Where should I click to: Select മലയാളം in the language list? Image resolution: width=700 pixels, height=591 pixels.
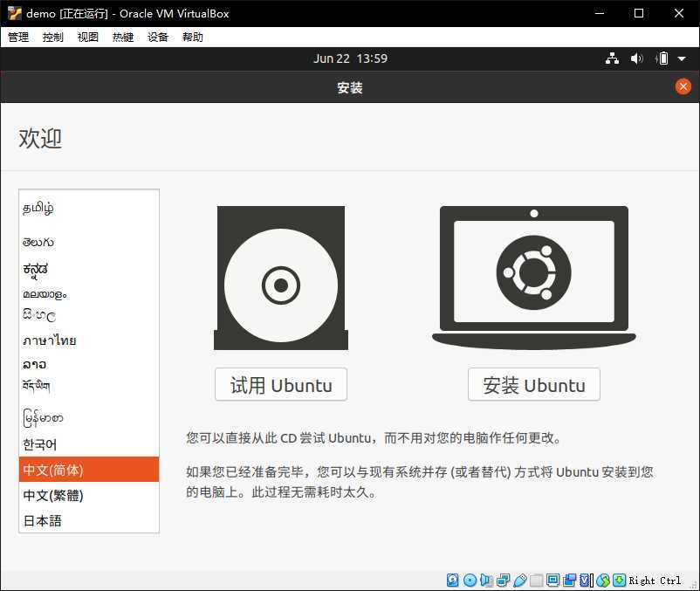[89, 294]
